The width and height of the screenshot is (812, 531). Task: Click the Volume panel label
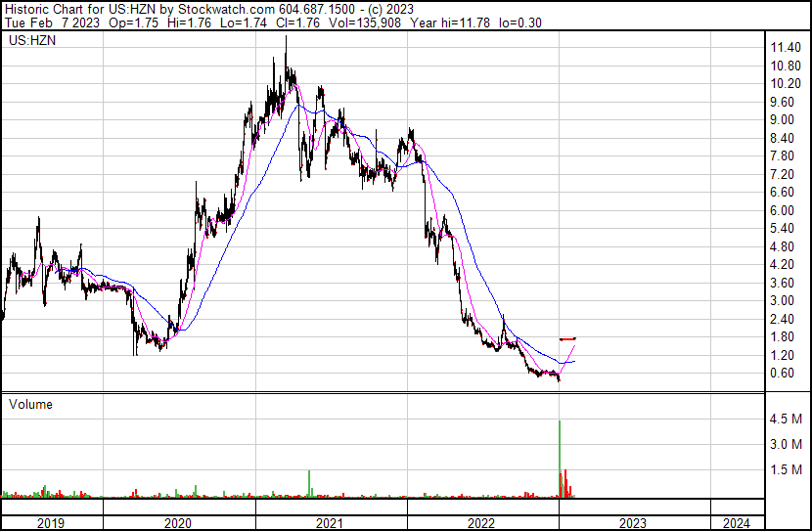(x=30, y=404)
